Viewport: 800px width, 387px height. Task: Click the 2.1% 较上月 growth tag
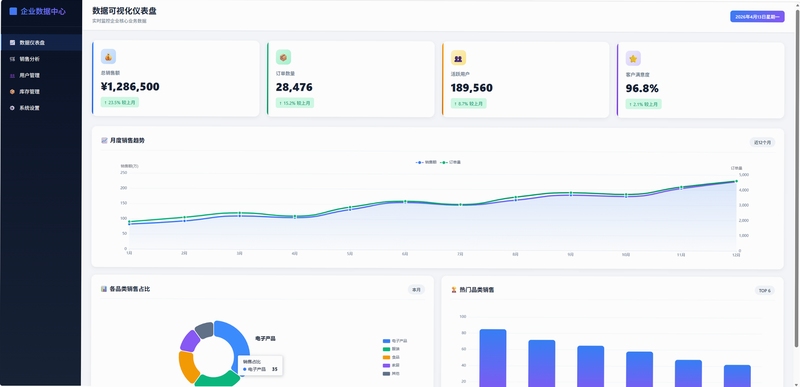643,104
